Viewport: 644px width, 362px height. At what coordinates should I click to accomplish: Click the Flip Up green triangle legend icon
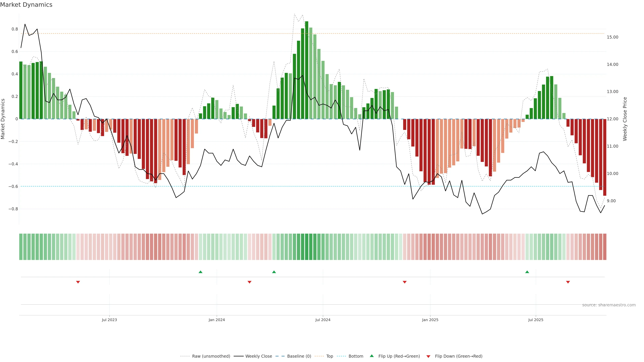point(371,356)
